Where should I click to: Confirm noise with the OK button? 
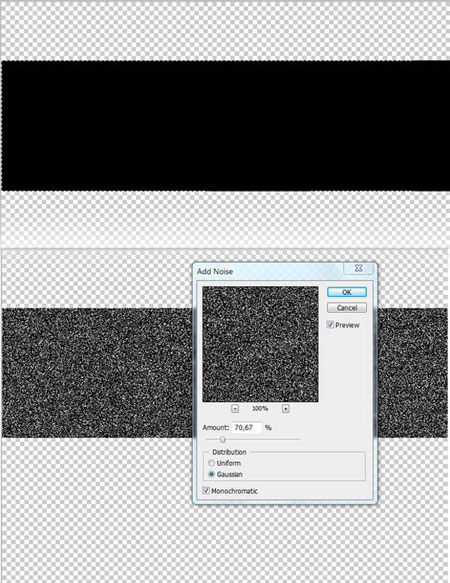(x=347, y=292)
